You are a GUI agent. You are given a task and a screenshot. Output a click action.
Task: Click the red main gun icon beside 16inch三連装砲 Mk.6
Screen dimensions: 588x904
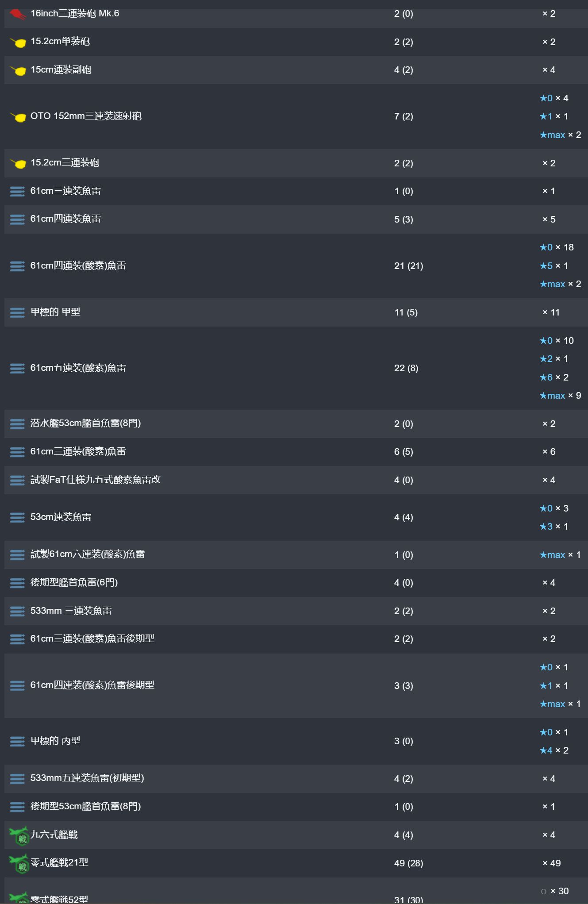pos(18,15)
